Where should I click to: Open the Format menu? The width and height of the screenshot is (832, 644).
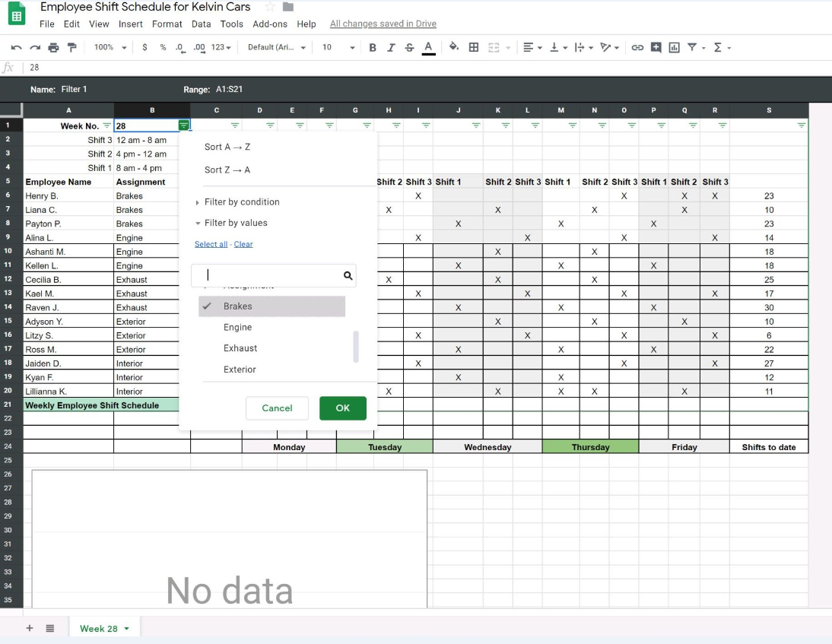coord(167,24)
